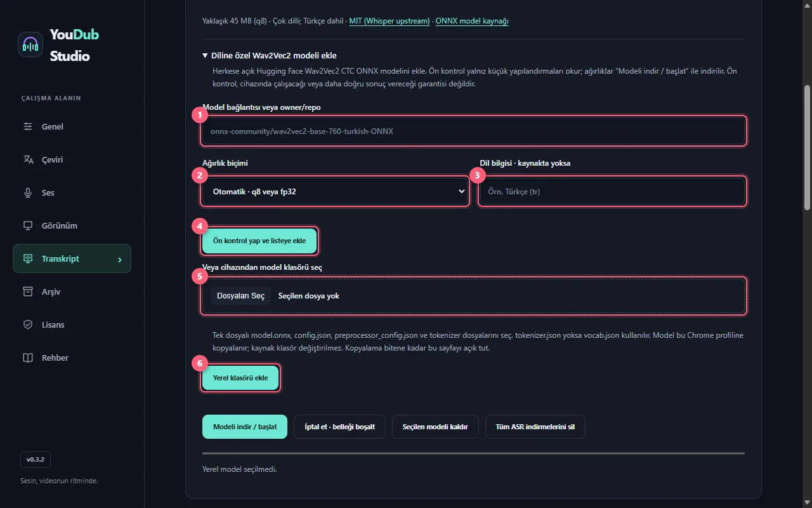Click the YouDub Studio headphone logo icon
This screenshot has width=812, height=508.
30,44
